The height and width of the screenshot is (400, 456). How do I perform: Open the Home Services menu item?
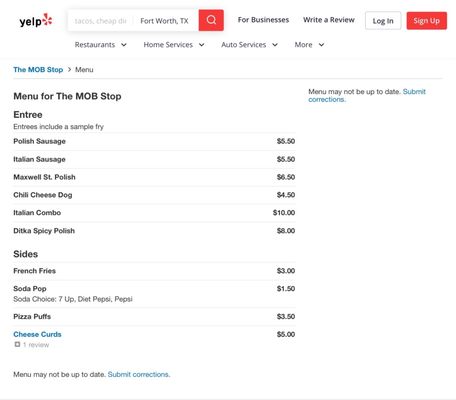coord(168,45)
